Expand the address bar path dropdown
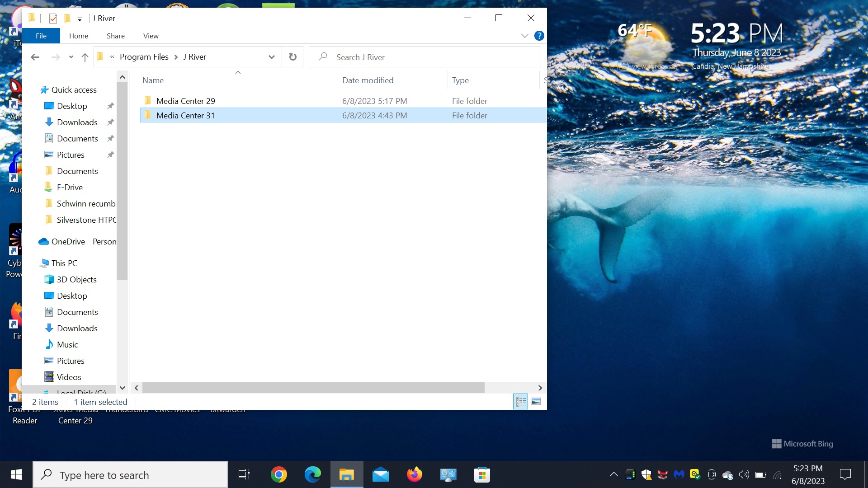This screenshot has height=488, width=868. [271, 56]
